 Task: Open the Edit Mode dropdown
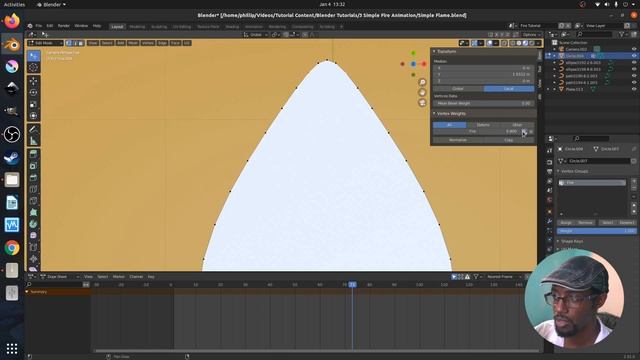point(45,43)
